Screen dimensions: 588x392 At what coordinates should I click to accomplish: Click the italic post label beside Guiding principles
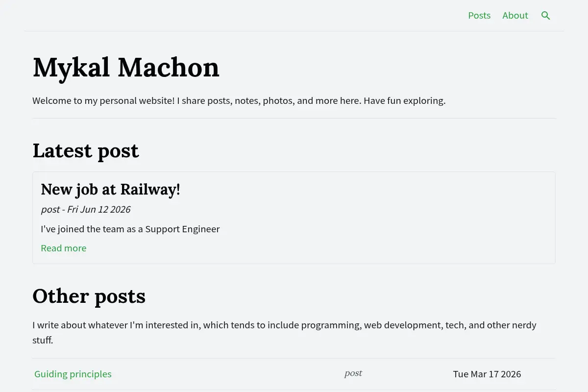click(x=353, y=373)
